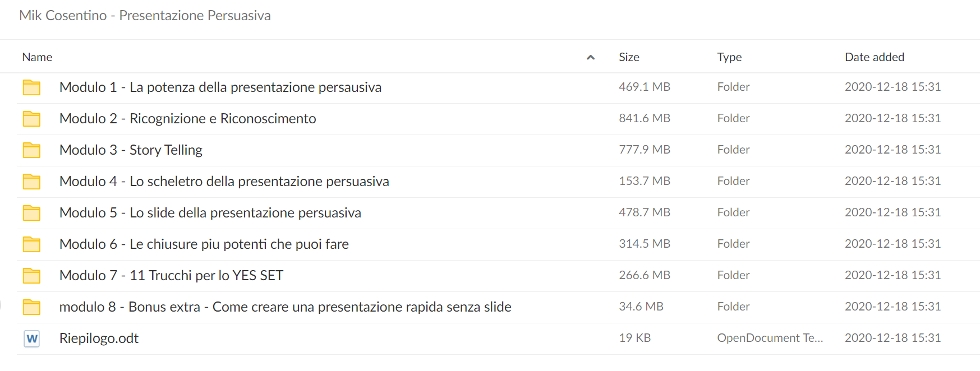Click the Modulo 3 Story Telling folder icon

click(31, 150)
